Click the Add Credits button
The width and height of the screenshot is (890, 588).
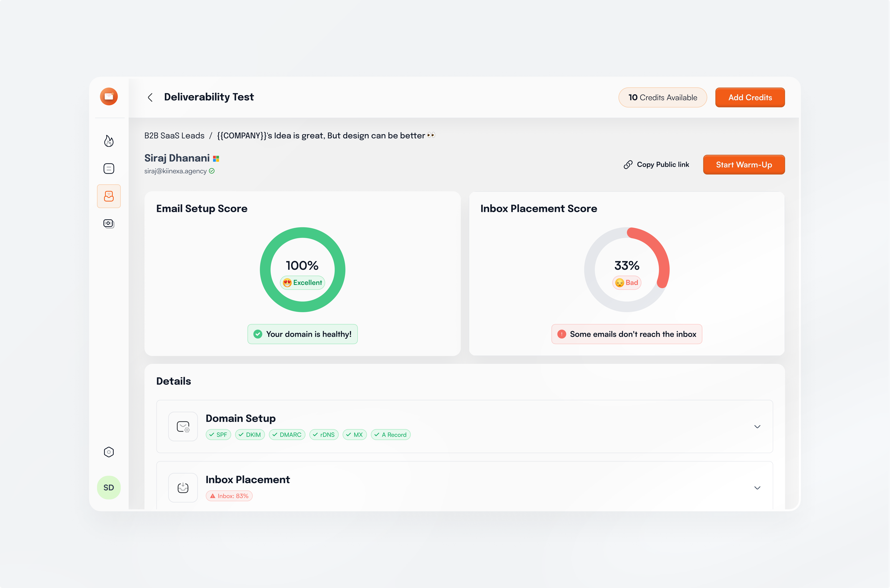click(750, 97)
